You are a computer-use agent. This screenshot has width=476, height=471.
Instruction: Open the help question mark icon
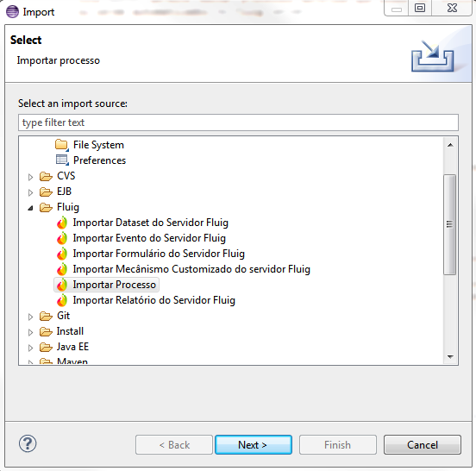pyautogui.click(x=28, y=444)
